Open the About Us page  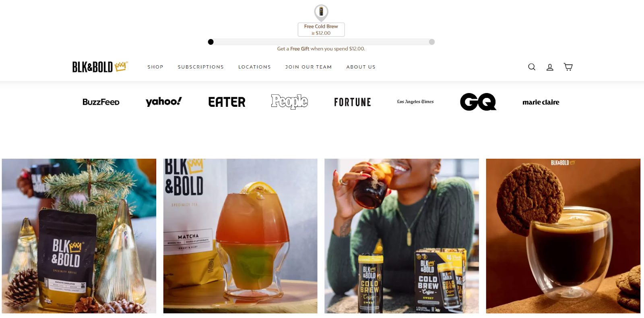(x=361, y=67)
